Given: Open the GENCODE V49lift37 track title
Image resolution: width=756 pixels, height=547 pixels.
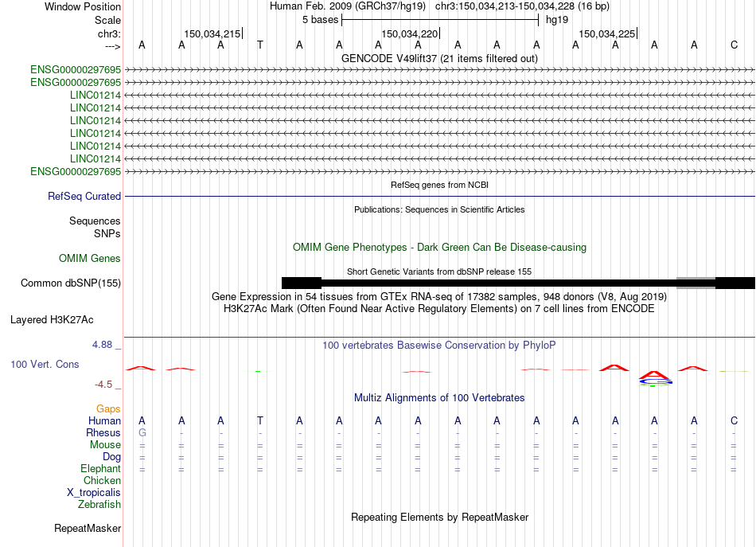Looking at the screenshot, I should click(x=439, y=58).
